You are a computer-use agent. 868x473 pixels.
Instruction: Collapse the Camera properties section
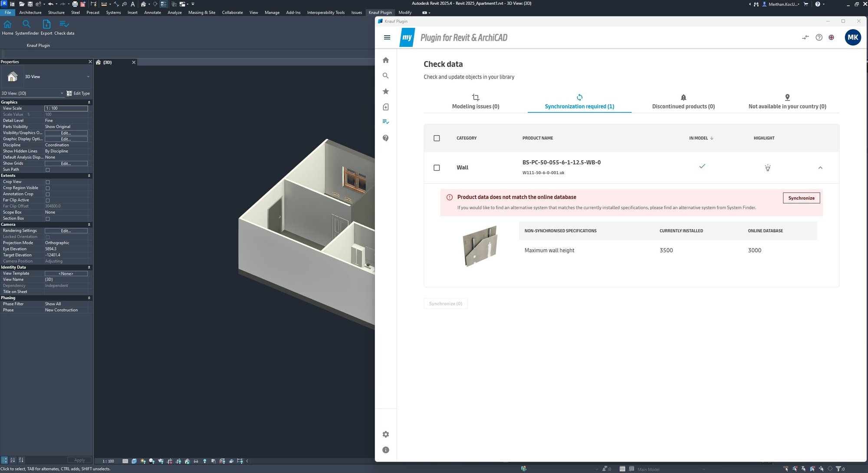[x=89, y=225]
